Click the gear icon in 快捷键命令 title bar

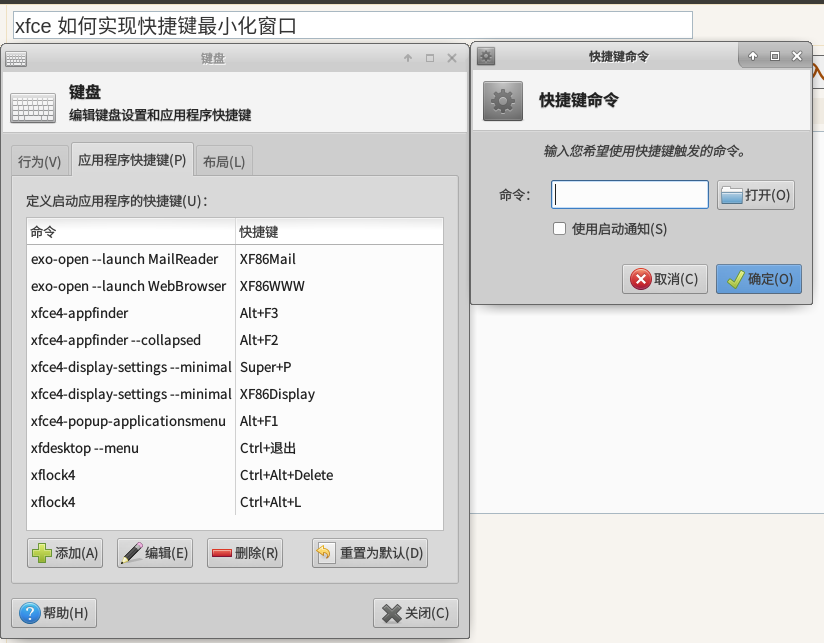[486, 56]
